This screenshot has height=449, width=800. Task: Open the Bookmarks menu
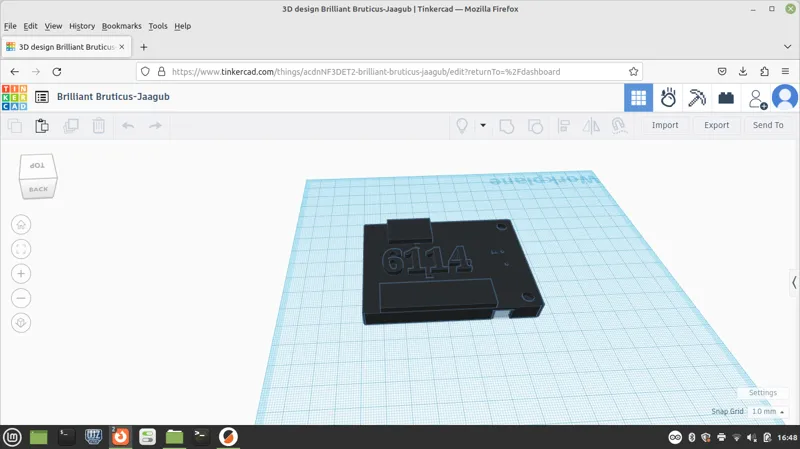coord(121,26)
